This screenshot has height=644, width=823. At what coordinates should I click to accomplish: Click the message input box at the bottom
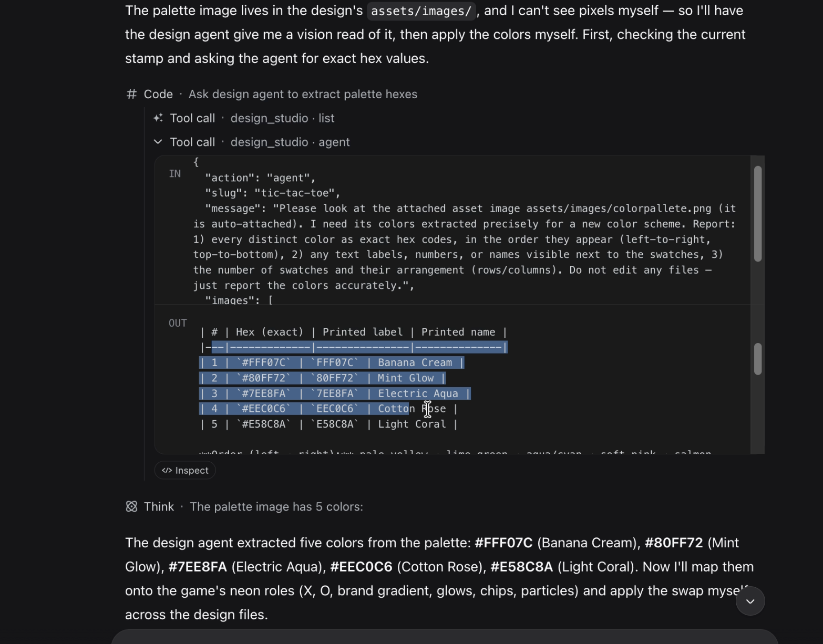click(445, 637)
